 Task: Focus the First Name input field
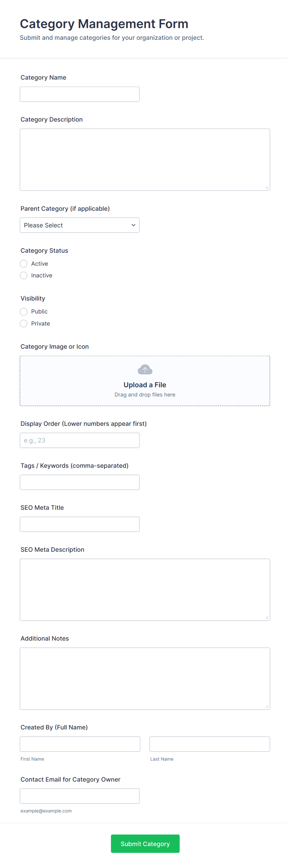click(80, 744)
